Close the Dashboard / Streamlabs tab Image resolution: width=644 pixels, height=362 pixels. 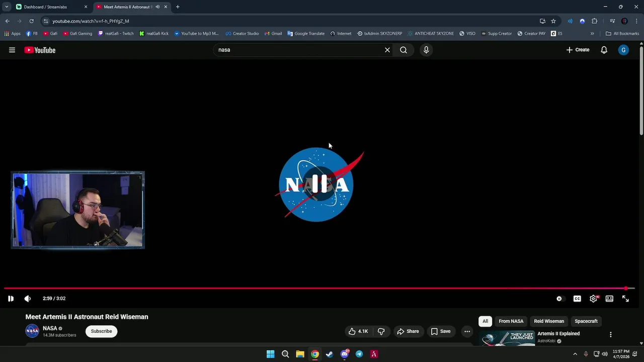(x=86, y=7)
